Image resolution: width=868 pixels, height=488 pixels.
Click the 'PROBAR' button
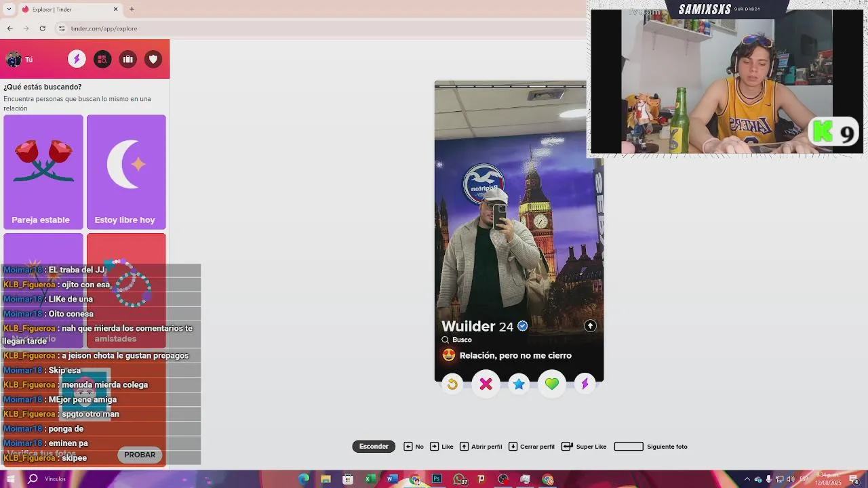[140, 455]
